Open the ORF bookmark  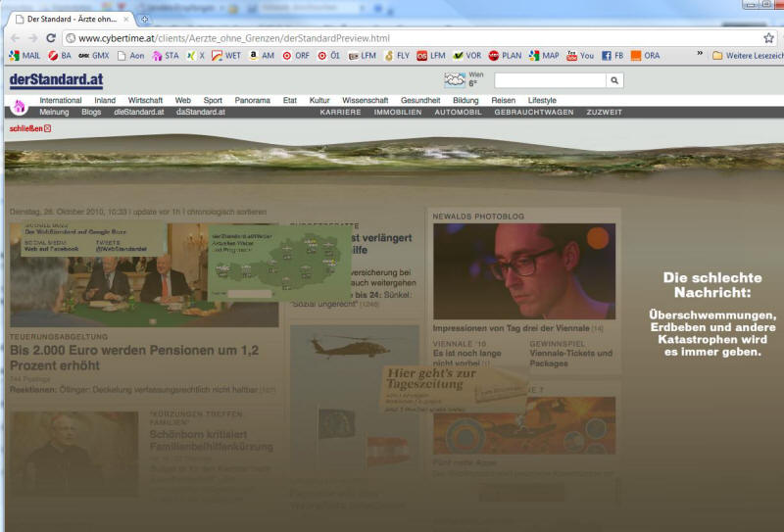tap(296, 56)
